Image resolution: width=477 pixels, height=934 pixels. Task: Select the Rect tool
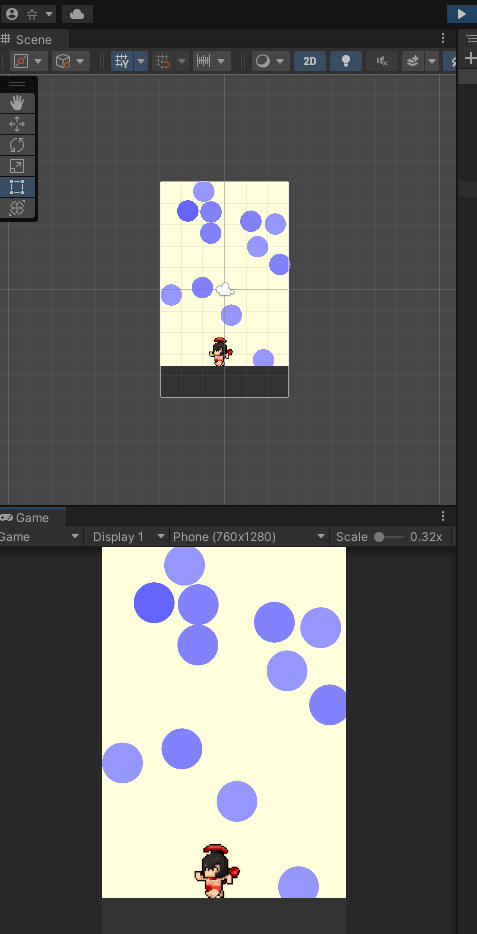(17, 187)
